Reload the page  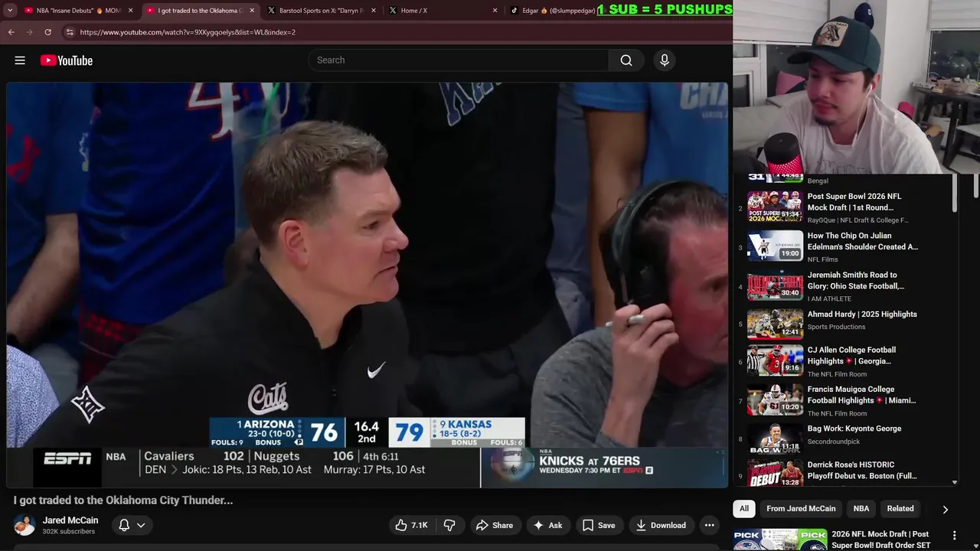tap(47, 32)
